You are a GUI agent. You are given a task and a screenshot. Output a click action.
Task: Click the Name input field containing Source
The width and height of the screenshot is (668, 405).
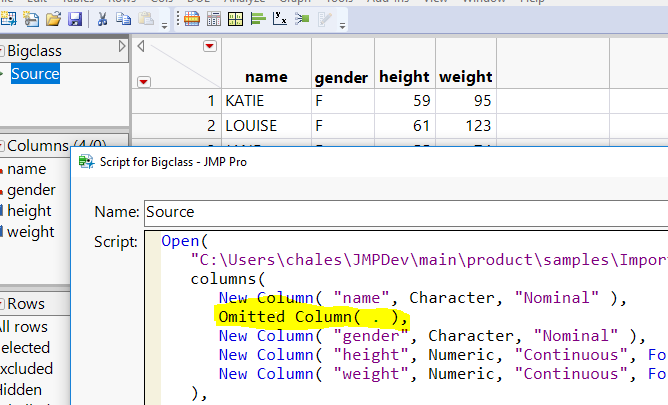pos(406,212)
